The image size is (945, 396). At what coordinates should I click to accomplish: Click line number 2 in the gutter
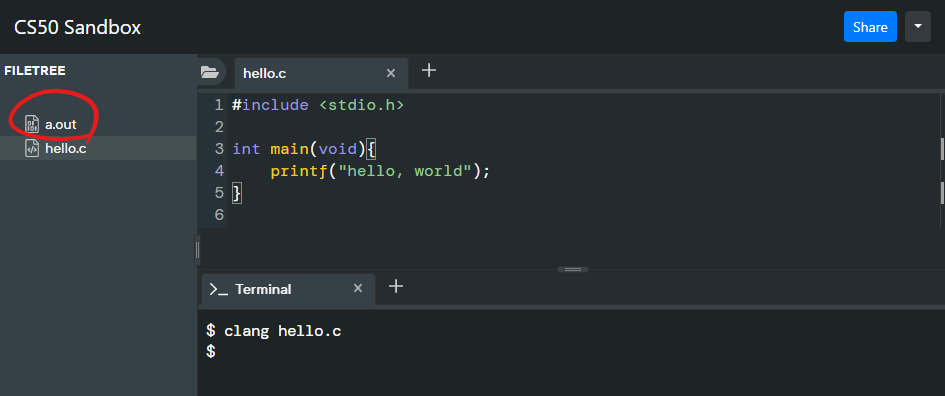pyautogui.click(x=219, y=127)
